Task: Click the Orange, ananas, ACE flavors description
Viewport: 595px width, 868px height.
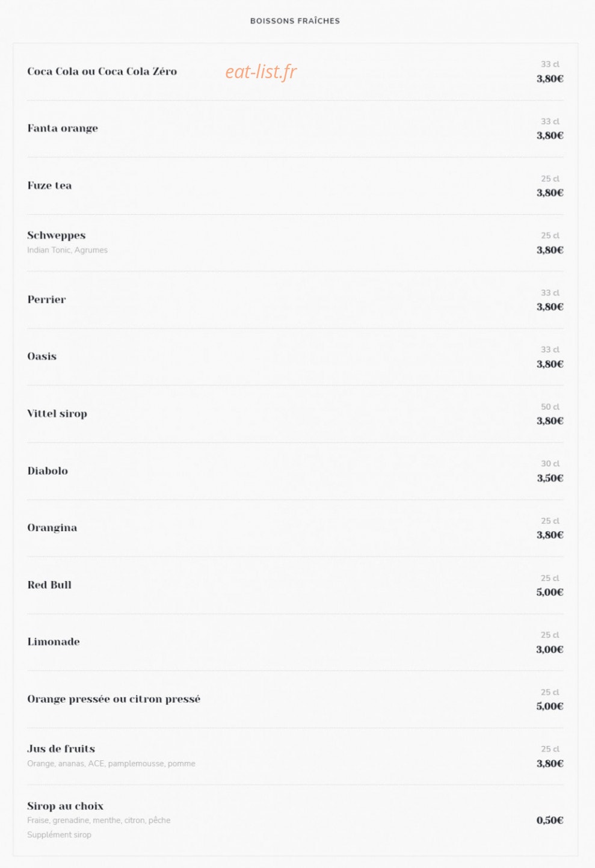Action: point(111,764)
